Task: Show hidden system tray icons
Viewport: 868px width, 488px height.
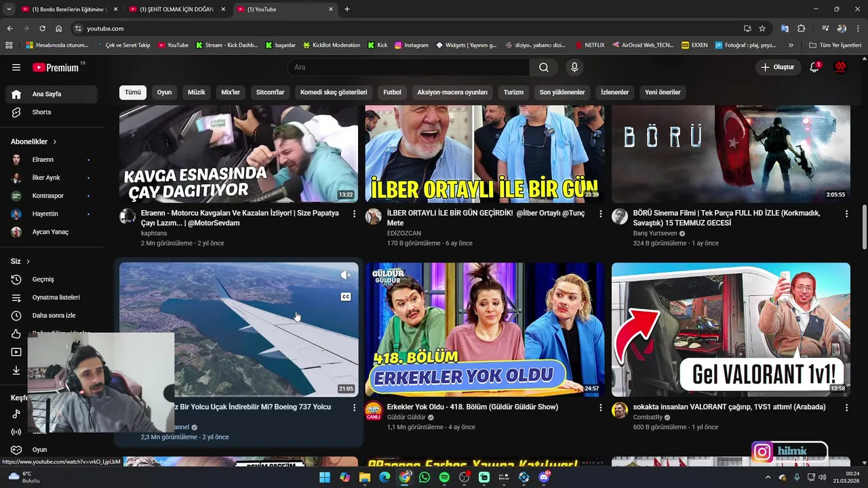Action: click(768, 477)
